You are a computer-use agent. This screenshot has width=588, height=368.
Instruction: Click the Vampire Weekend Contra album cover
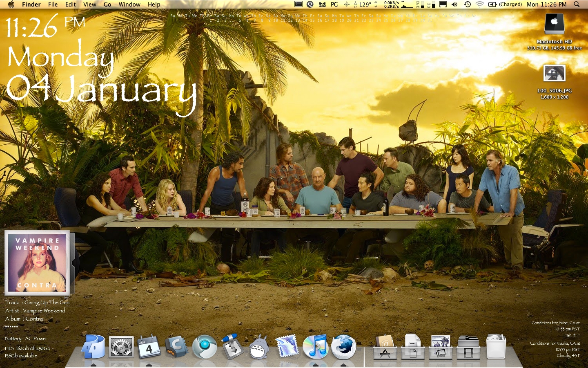tap(37, 263)
